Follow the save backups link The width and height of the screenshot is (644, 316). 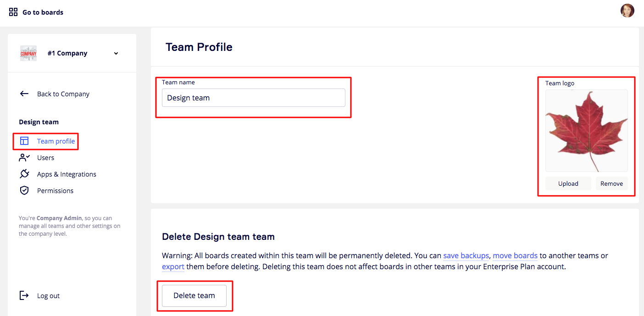(x=466, y=255)
